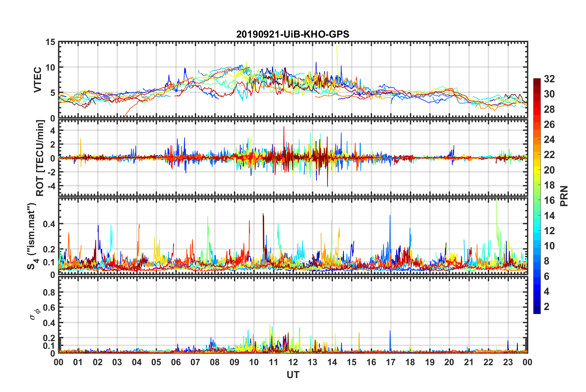Click the PRN colorbar gradient strip
This screenshot has height=392, width=586.
(537, 196)
